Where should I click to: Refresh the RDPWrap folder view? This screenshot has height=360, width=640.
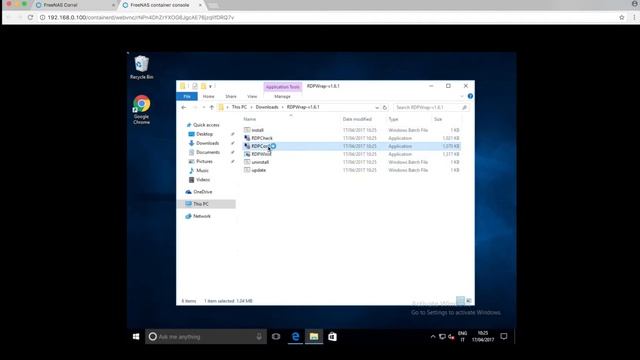pos(384,107)
